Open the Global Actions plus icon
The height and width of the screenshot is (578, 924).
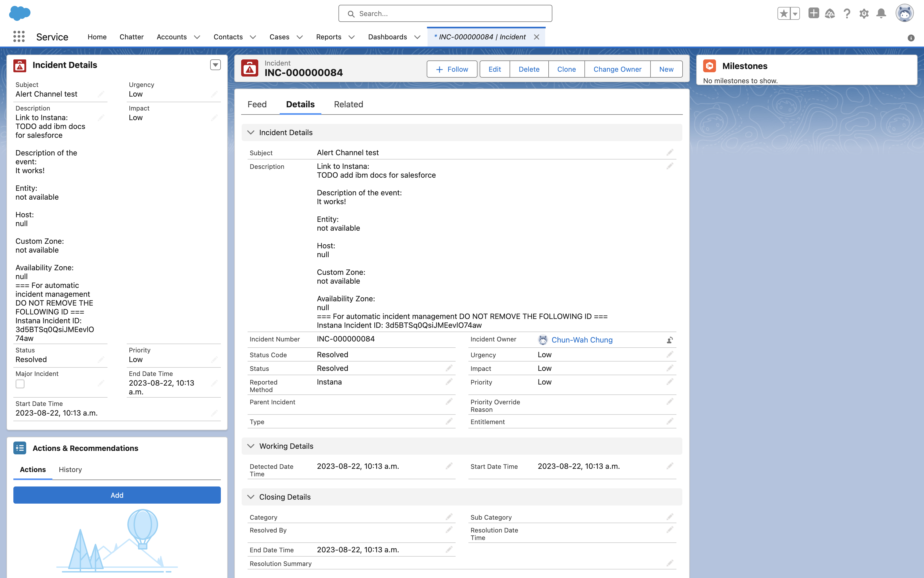[813, 13]
